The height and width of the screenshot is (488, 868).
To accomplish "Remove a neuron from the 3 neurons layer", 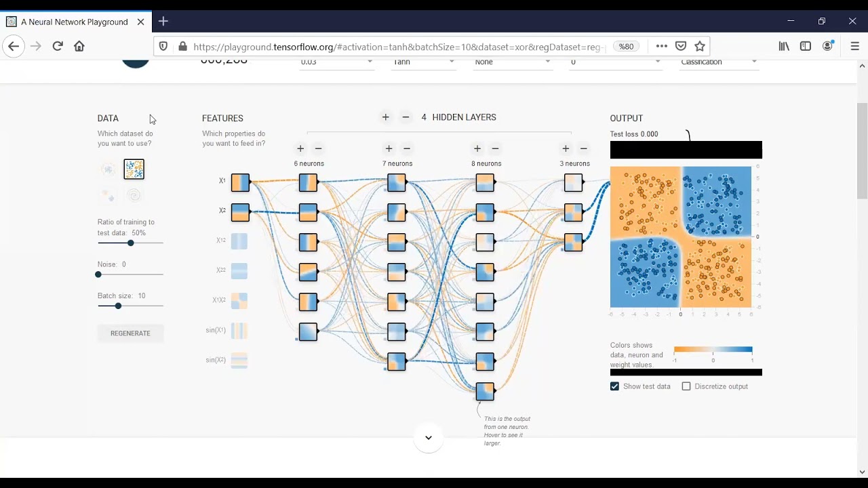I will (x=583, y=148).
